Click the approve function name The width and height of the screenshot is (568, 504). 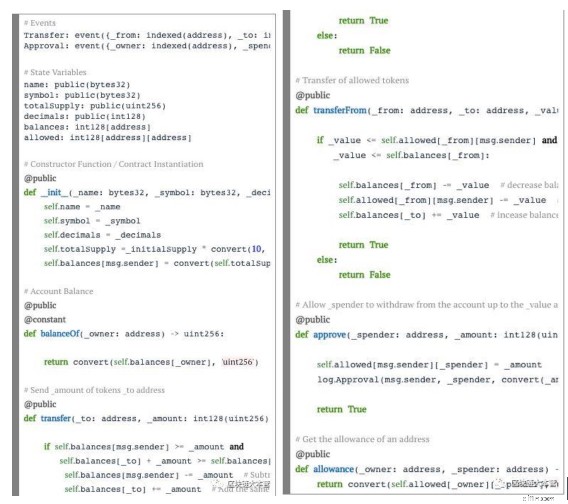click(x=329, y=334)
